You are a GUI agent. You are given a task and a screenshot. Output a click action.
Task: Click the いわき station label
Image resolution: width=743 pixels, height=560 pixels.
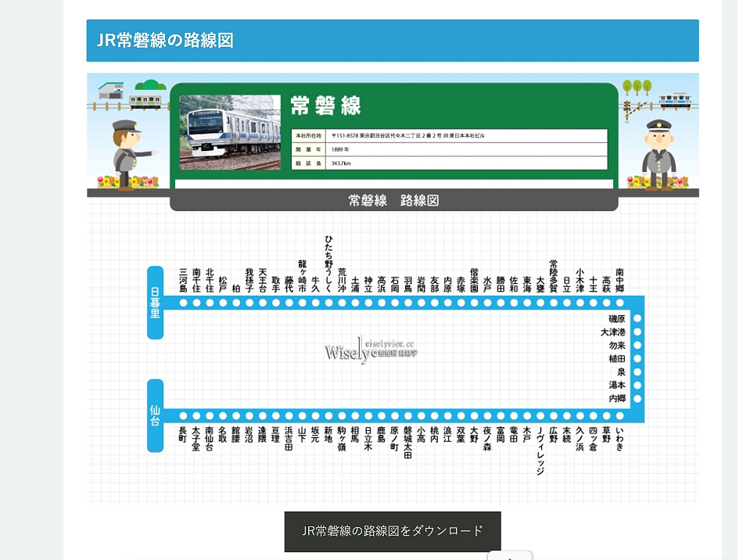[619, 439]
